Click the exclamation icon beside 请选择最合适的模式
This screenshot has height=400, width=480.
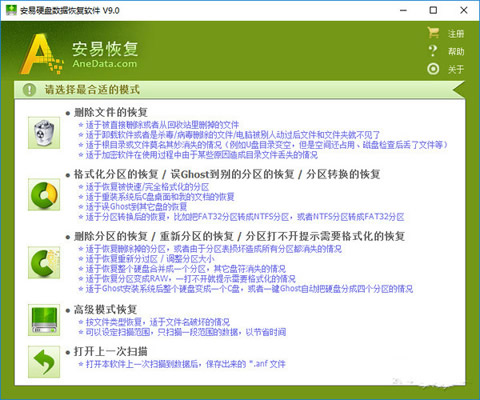(x=29, y=90)
